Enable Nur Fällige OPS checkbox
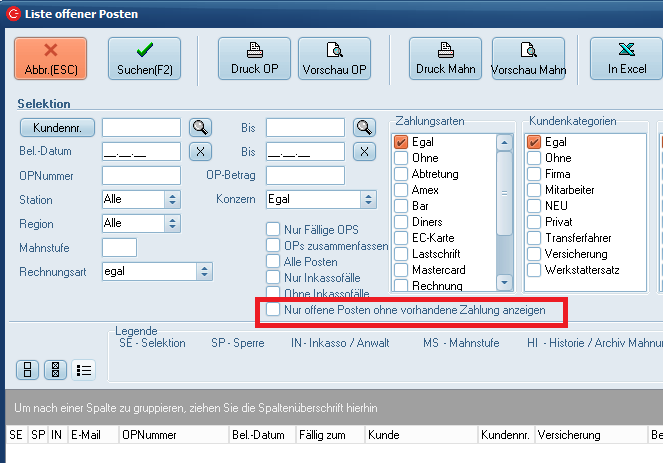The image size is (663, 463). click(x=273, y=229)
